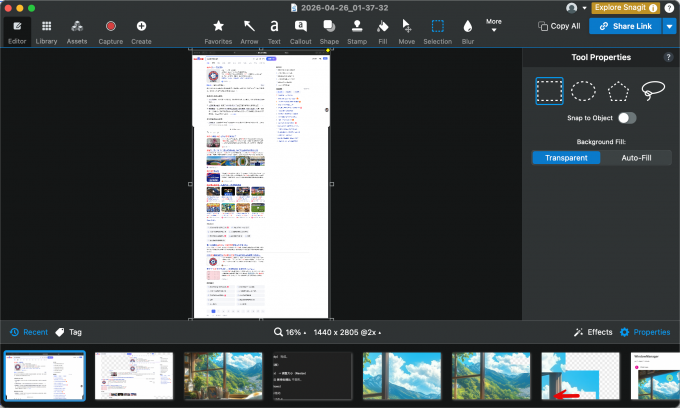This screenshot has height=408, width=680.
Task: Show the Recent captures tray
Action: [29, 332]
